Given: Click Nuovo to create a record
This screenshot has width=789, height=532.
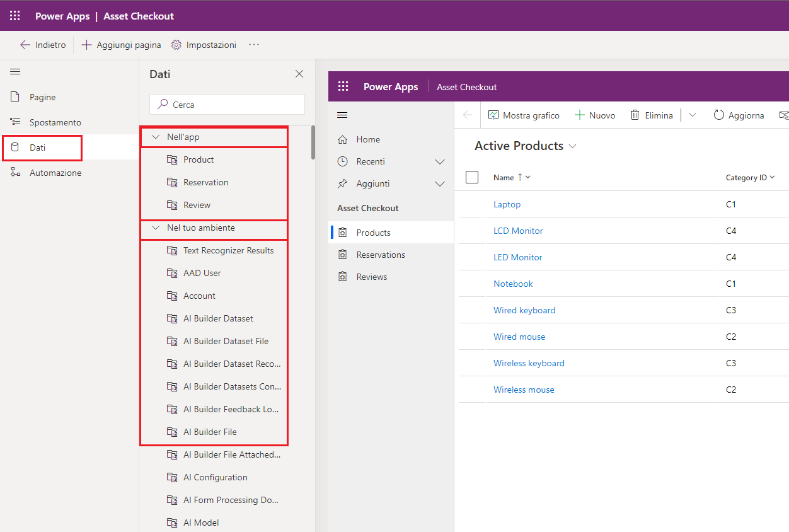Looking at the screenshot, I should click(x=595, y=115).
